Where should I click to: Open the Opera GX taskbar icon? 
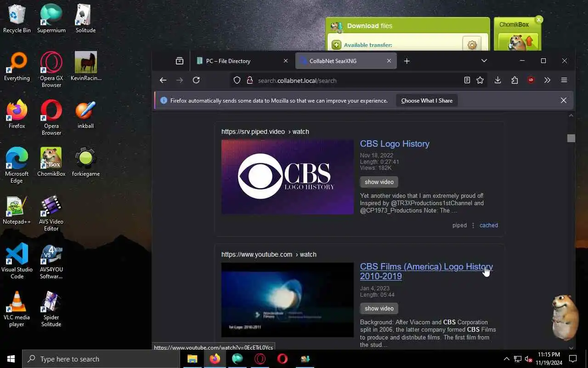260,359
